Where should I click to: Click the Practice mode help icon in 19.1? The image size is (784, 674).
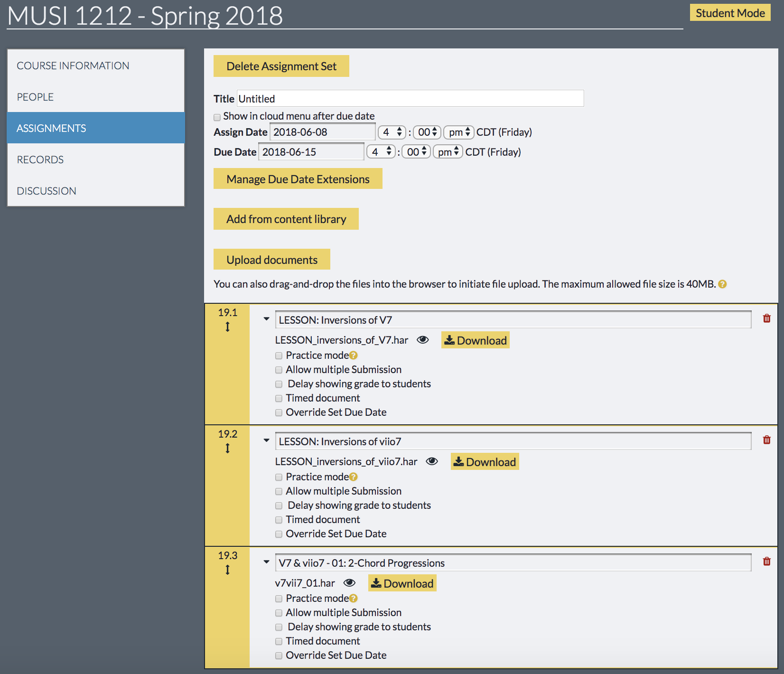click(354, 356)
